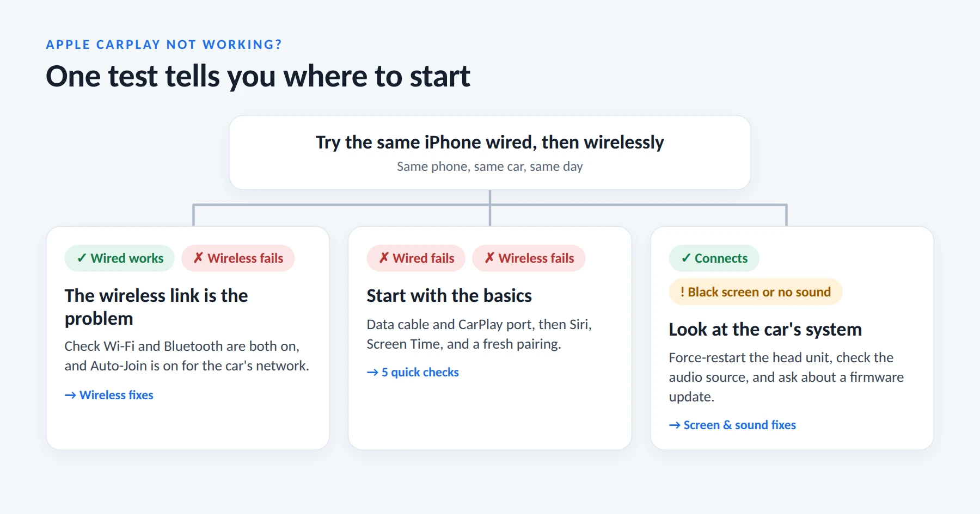Click the checkmark icon in Connects badge

[686, 258]
